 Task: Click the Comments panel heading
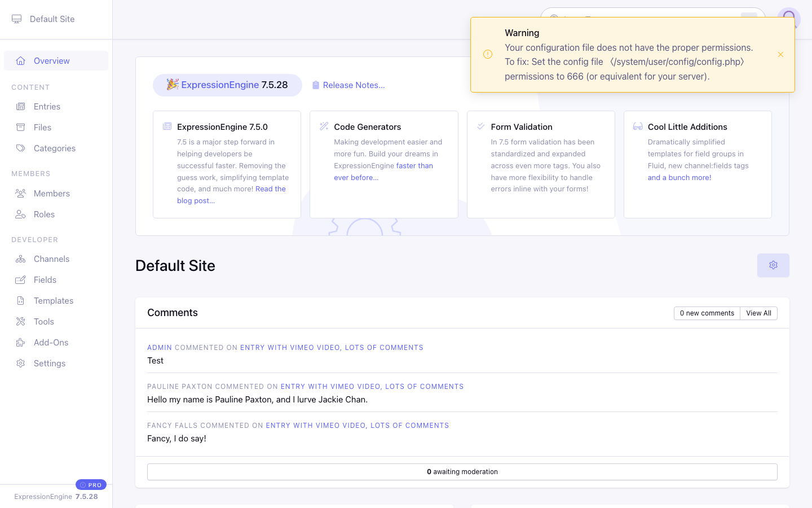(173, 313)
